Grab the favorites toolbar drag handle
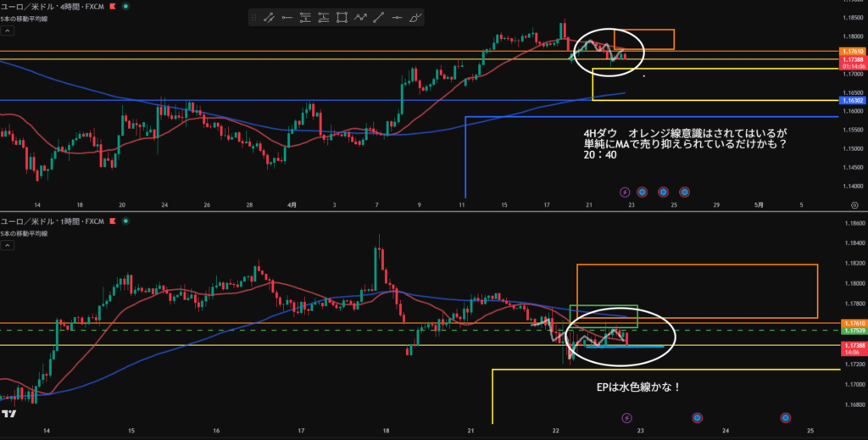Viewport: 868px width, 440px height. coord(254,18)
